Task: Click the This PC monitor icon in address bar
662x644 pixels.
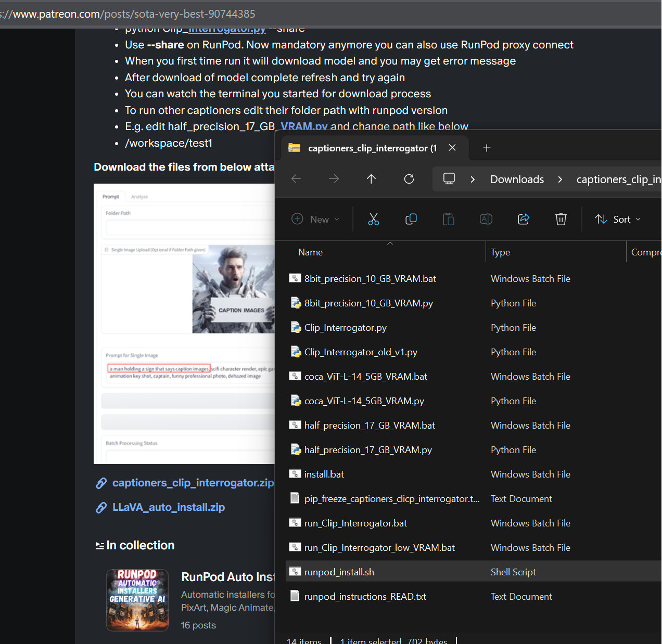Action: (x=449, y=179)
